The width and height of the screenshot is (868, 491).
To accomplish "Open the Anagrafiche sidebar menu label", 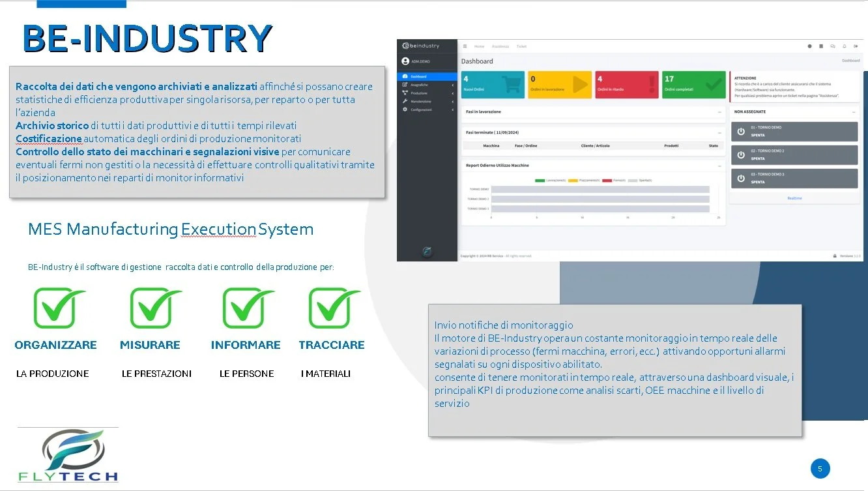I will pyautogui.click(x=420, y=85).
